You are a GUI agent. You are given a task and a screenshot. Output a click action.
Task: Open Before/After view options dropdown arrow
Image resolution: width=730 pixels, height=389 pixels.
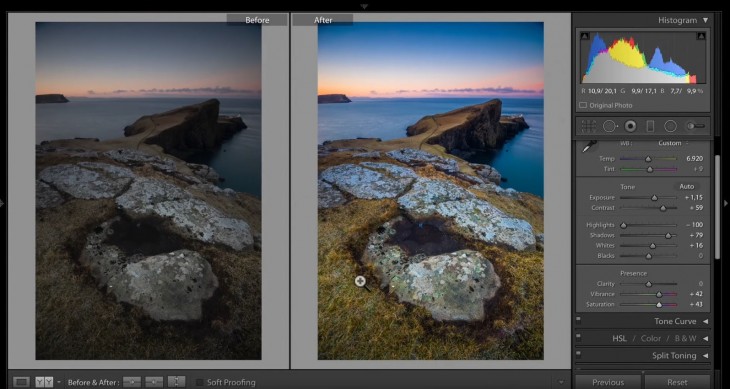tap(59, 382)
